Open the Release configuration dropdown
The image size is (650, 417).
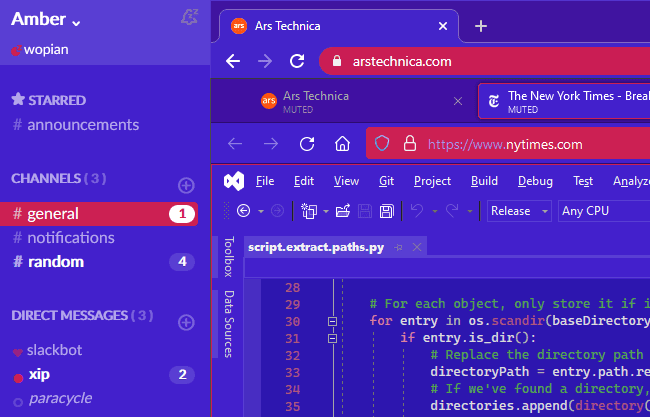click(x=519, y=211)
